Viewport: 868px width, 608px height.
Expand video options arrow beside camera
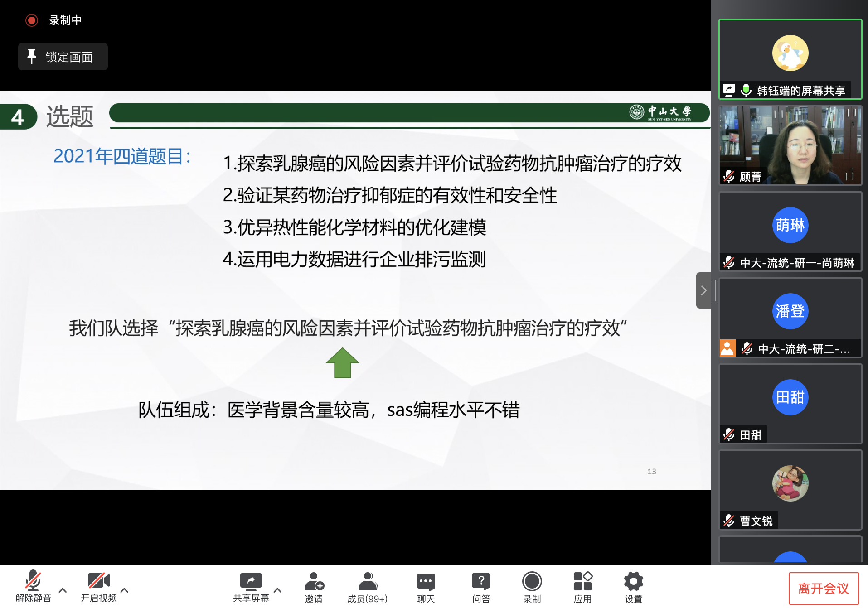coord(125,590)
